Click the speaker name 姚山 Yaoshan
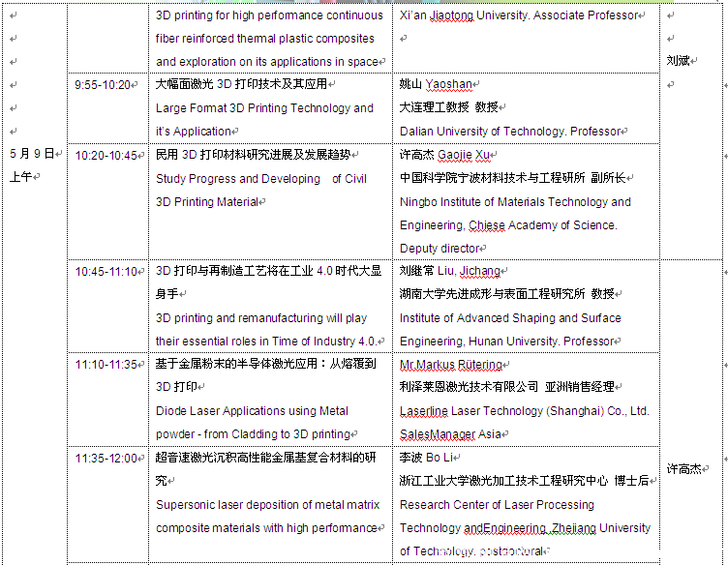728x565 pixels. (436, 85)
